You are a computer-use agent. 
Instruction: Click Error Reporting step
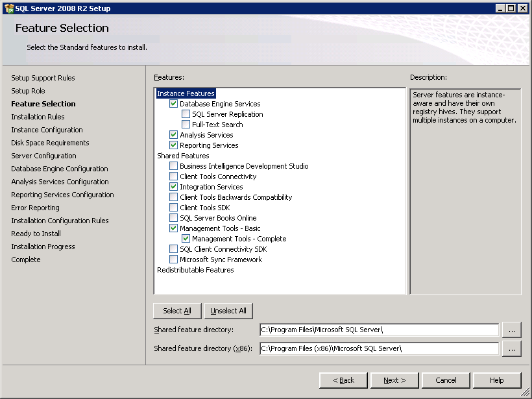(35, 208)
